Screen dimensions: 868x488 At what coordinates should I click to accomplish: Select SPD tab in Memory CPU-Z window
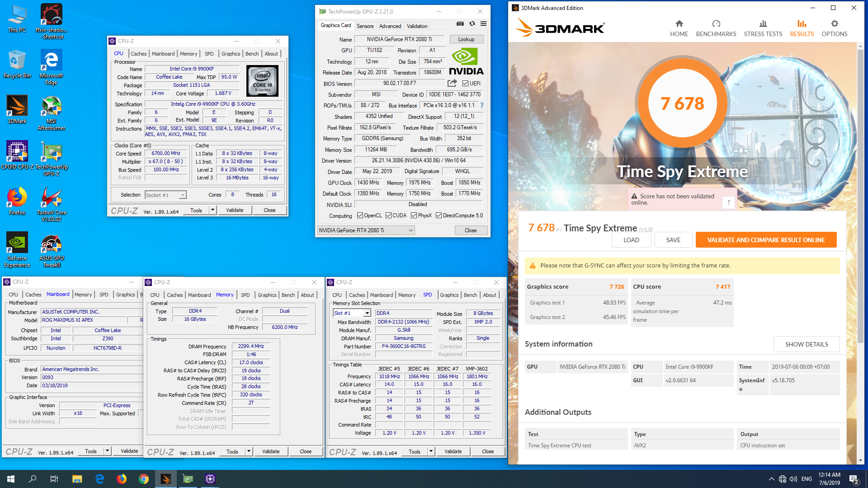(x=245, y=295)
